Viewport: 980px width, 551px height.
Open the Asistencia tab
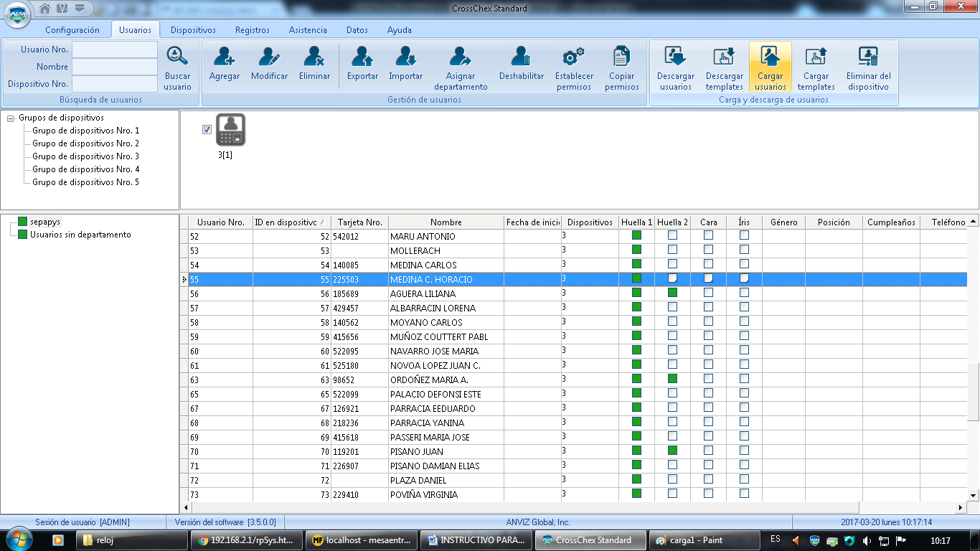308,30
